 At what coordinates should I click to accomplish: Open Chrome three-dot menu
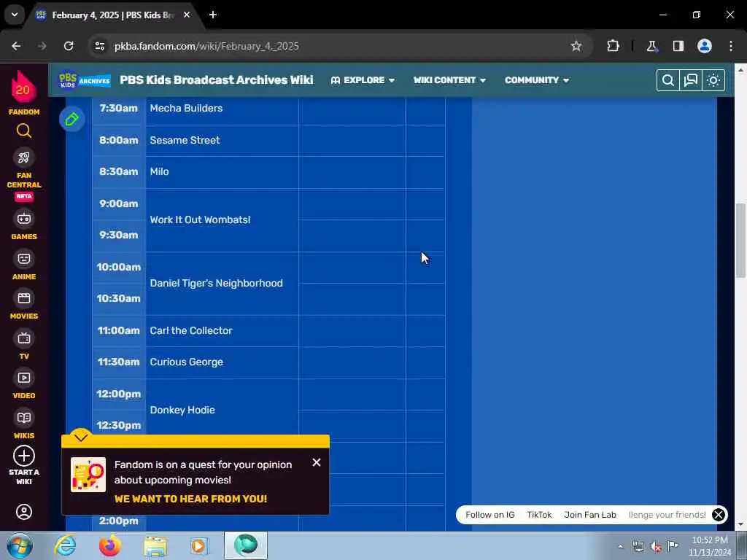[731, 46]
